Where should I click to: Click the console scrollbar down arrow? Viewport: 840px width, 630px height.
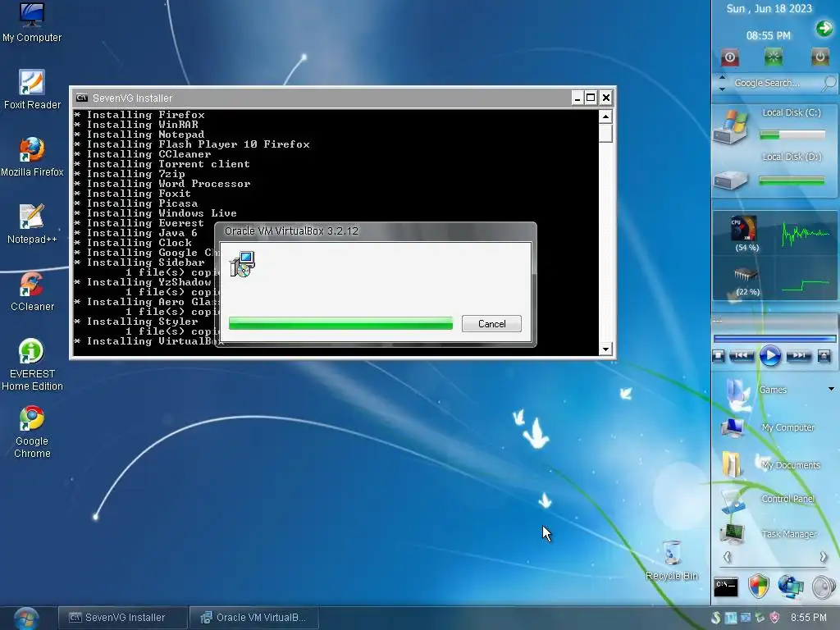605,349
